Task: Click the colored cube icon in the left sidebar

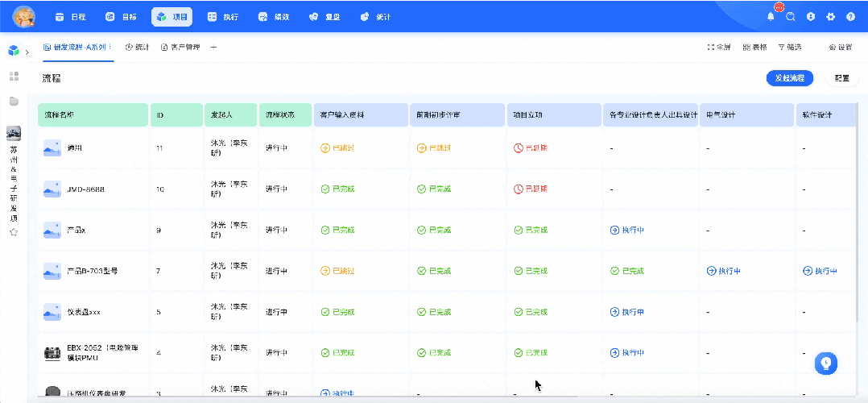Action: 13,51
